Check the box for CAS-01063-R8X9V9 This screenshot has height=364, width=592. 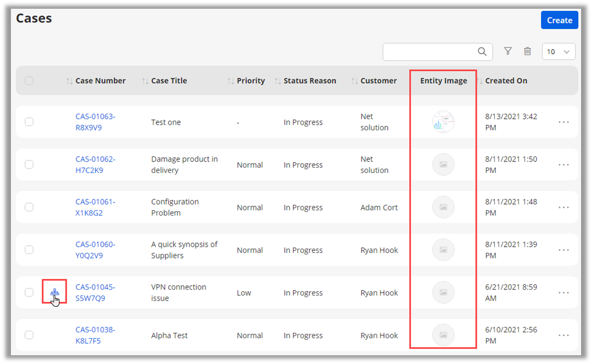(29, 122)
